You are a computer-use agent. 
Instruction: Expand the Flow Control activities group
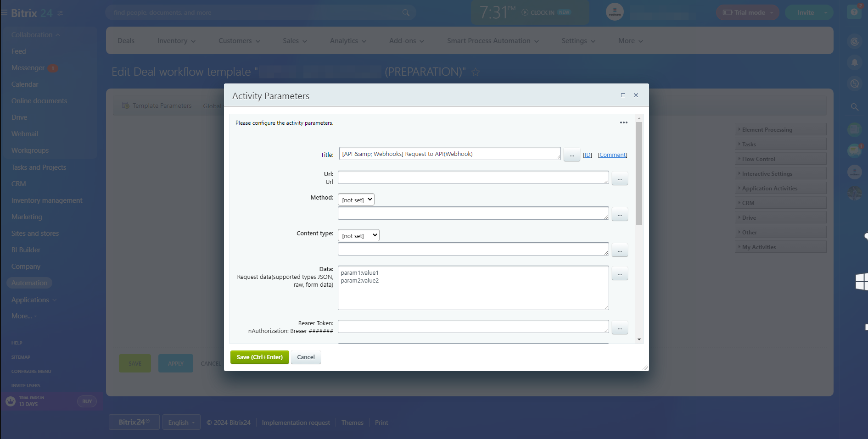click(x=780, y=159)
